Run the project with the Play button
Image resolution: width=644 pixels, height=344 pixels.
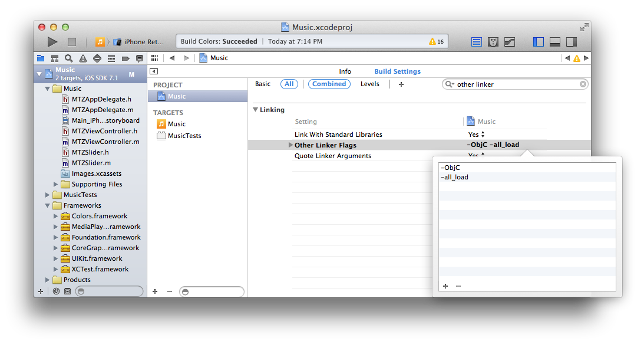coord(52,41)
